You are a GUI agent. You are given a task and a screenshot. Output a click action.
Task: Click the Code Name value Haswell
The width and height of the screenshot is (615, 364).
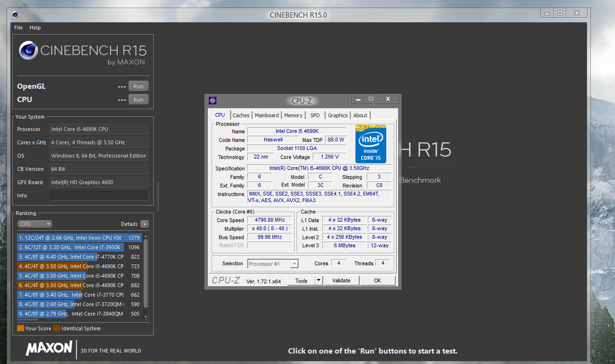click(x=273, y=140)
